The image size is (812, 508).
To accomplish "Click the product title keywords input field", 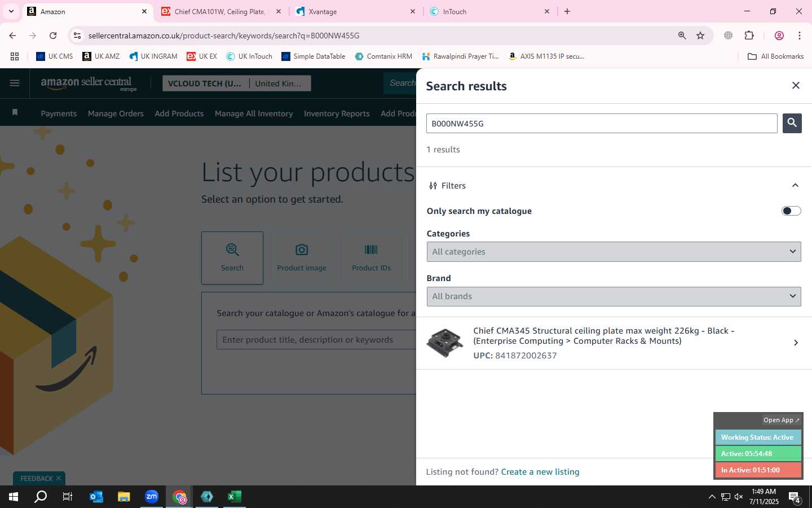I will 316,340.
